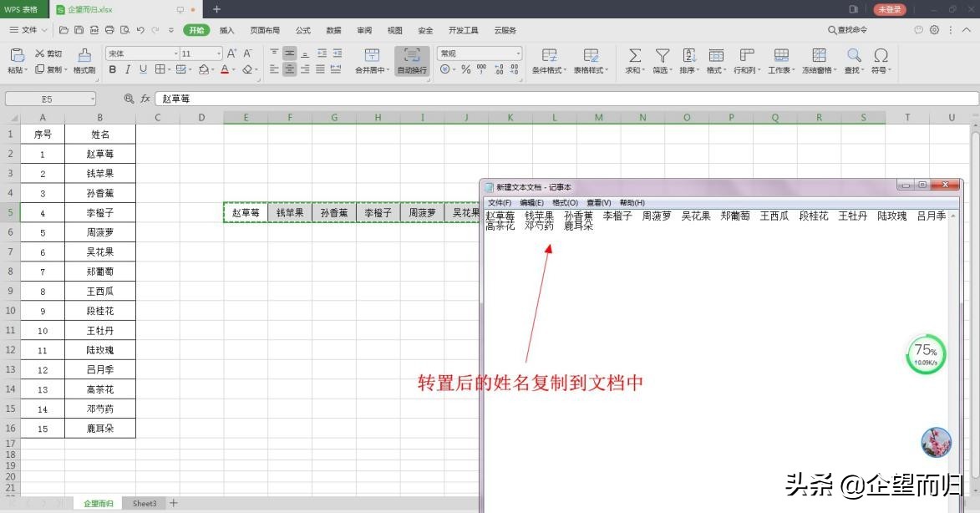
Task: Toggle bold formatting
Action: click(113, 69)
